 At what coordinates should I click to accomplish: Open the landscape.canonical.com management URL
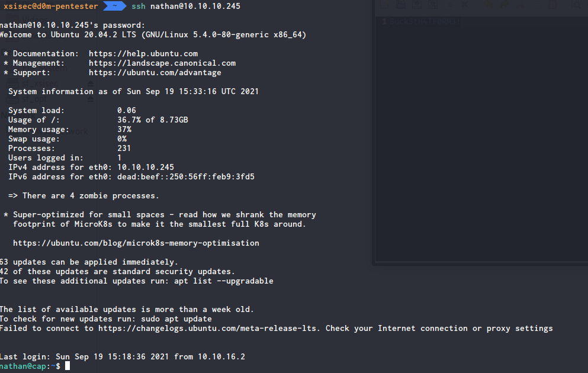[x=162, y=63]
